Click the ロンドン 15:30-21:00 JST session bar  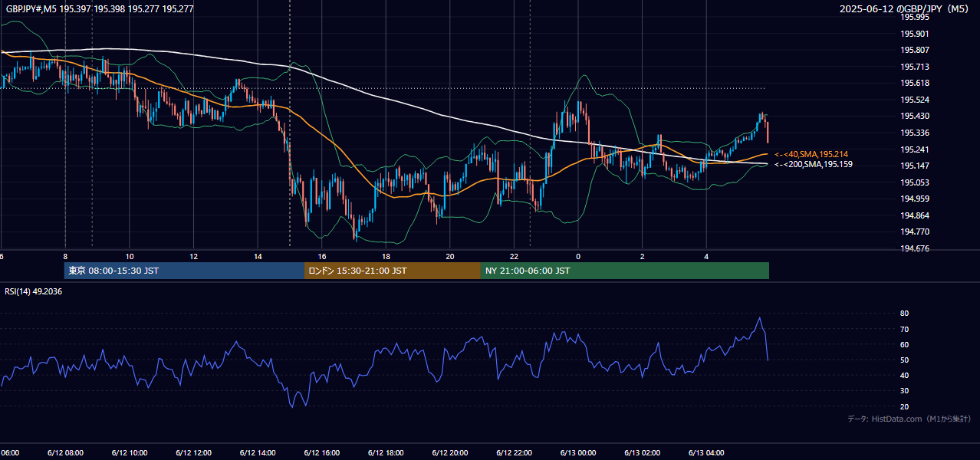[x=393, y=271]
